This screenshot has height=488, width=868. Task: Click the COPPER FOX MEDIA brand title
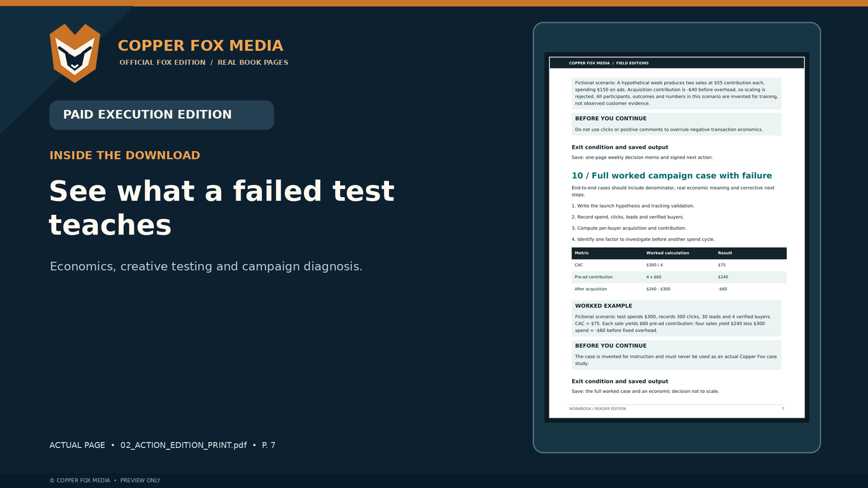(200, 46)
